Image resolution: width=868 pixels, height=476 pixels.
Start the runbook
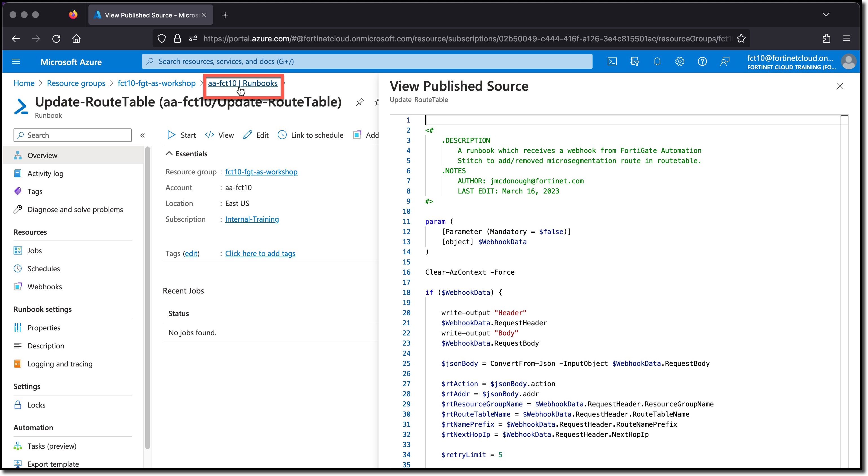(x=181, y=135)
